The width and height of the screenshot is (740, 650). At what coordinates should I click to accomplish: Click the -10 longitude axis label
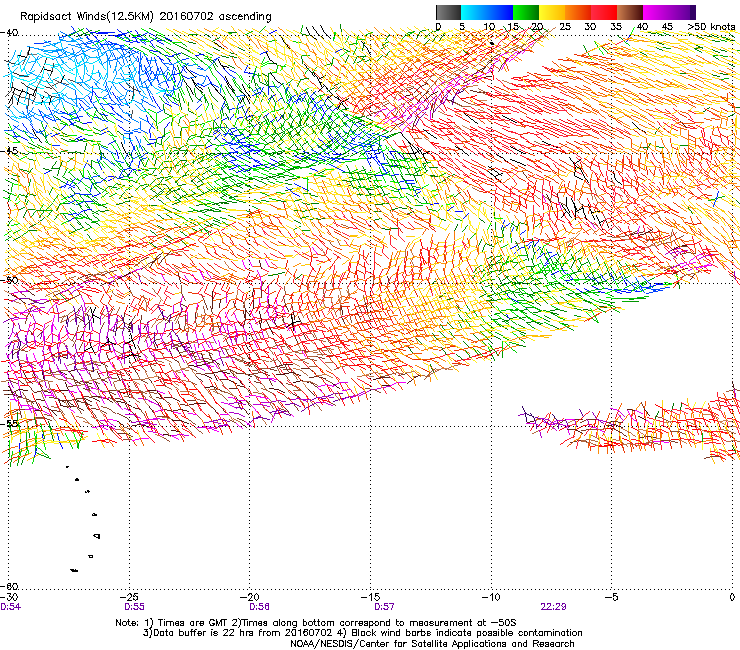(x=491, y=597)
